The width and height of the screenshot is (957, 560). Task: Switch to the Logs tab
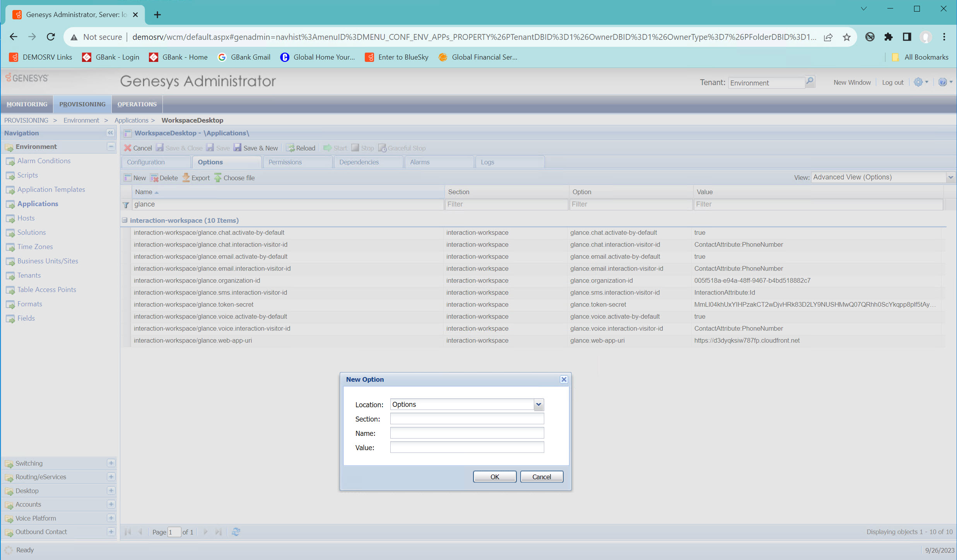click(x=509, y=162)
